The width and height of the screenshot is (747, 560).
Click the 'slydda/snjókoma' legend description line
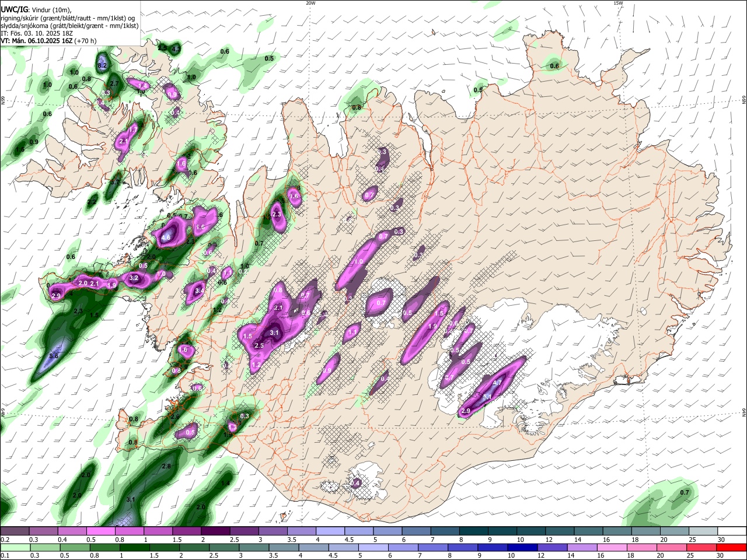(69, 26)
